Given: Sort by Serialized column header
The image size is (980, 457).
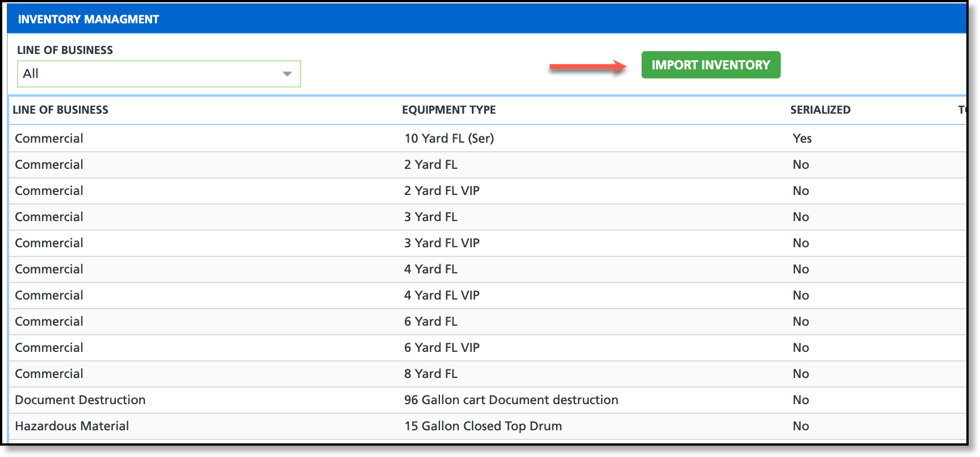Looking at the screenshot, I should pyautogui.click(x=820, y=110).
